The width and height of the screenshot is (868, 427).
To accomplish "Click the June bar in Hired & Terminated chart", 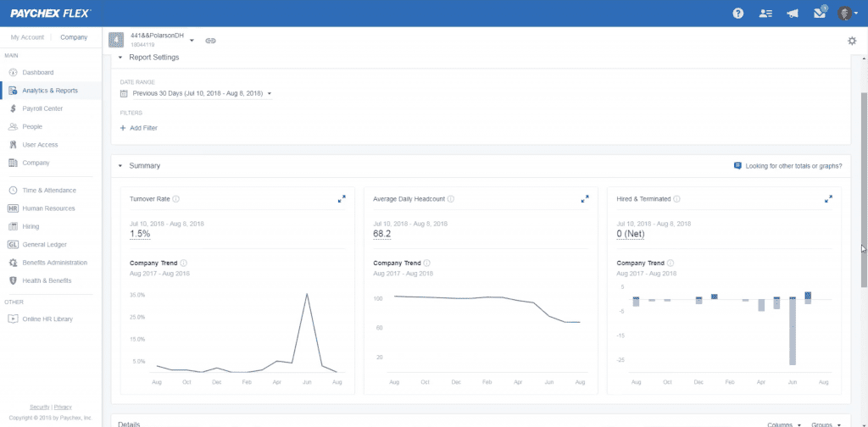I will click(x=793, y=330).
